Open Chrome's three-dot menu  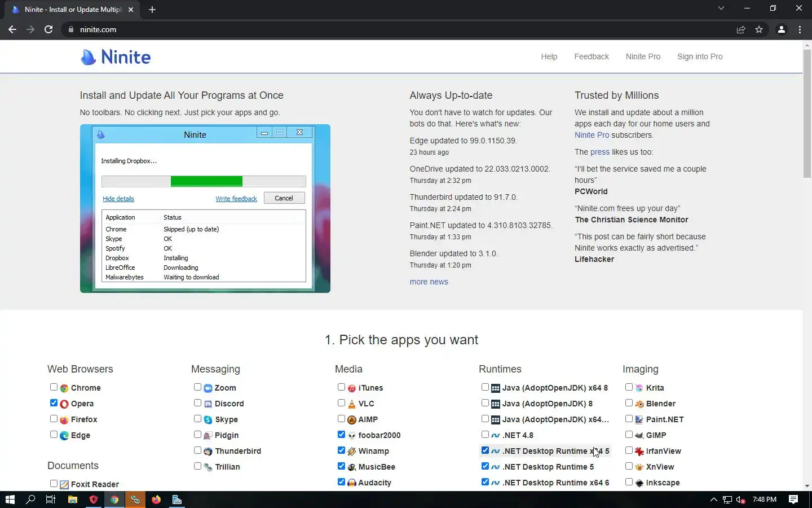(800, 29)
